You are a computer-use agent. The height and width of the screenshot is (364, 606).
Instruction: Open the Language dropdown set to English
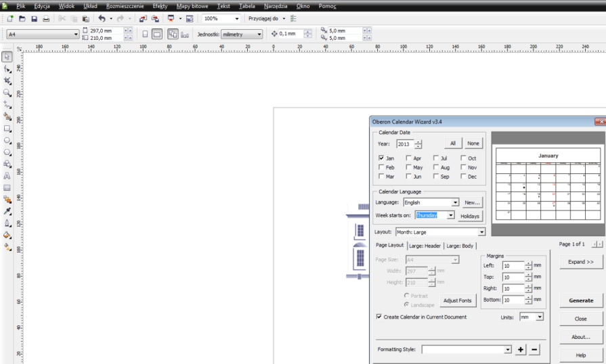(x=455, y=202)
